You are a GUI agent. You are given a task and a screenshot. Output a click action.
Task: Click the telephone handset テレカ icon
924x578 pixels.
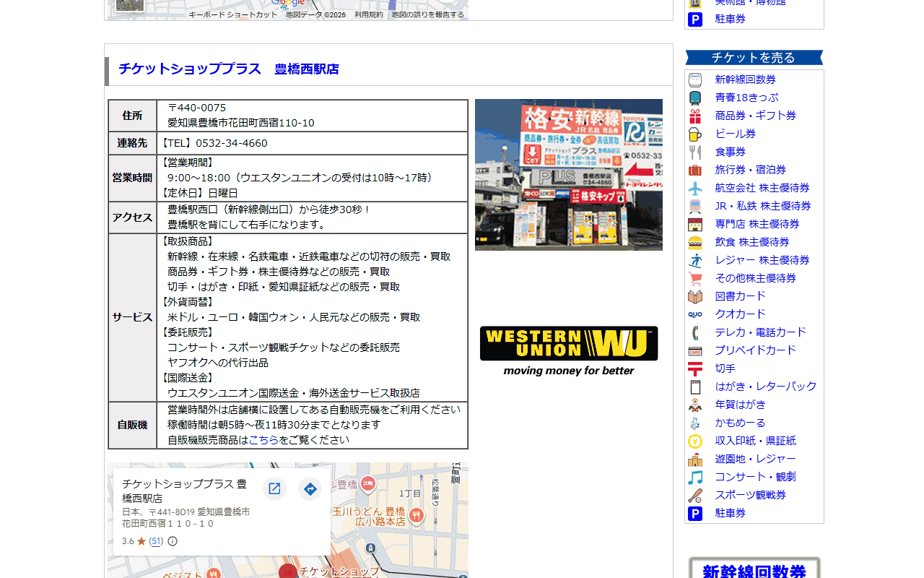[695, 332]
